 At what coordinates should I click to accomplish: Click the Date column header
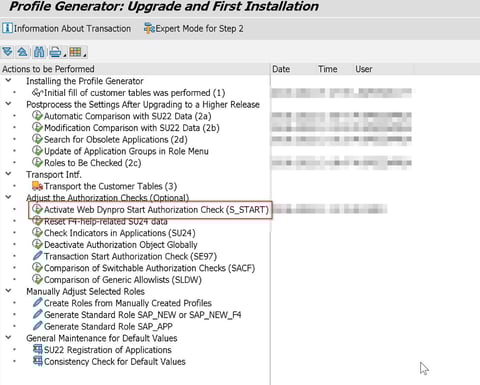coord(281,69)
